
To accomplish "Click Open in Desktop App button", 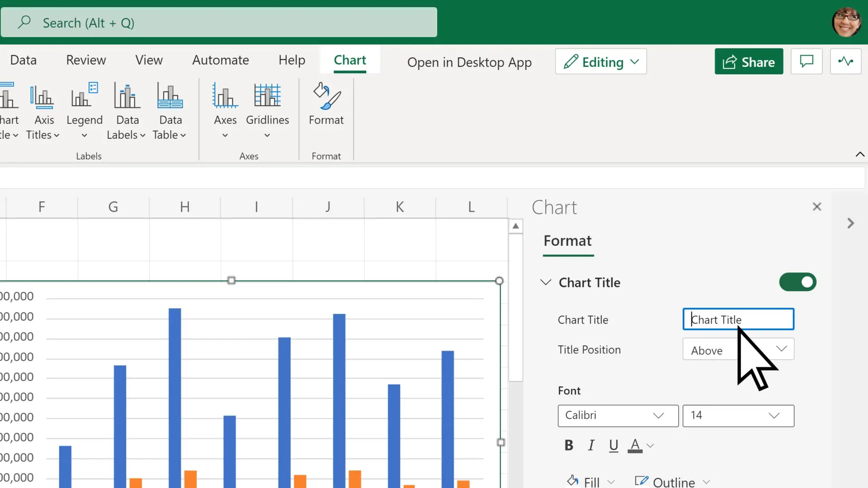I will pyautogui.click(x=469, y=61).
